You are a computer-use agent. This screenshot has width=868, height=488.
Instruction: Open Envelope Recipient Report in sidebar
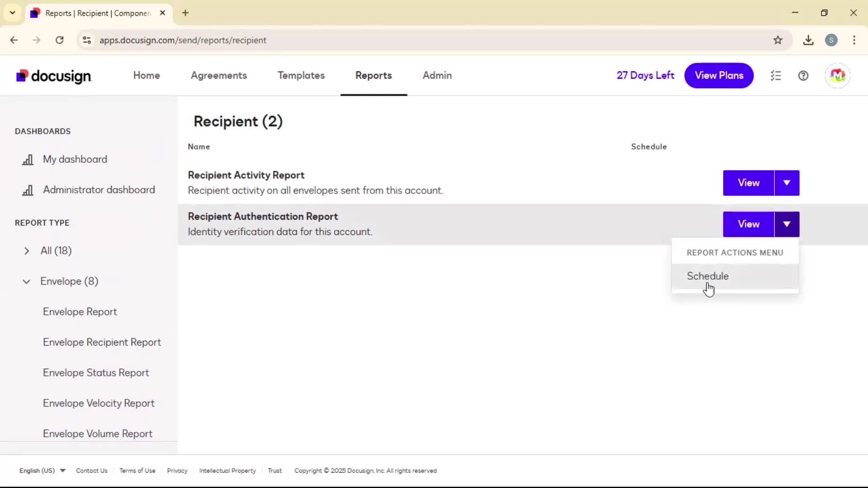click(102, 343)
